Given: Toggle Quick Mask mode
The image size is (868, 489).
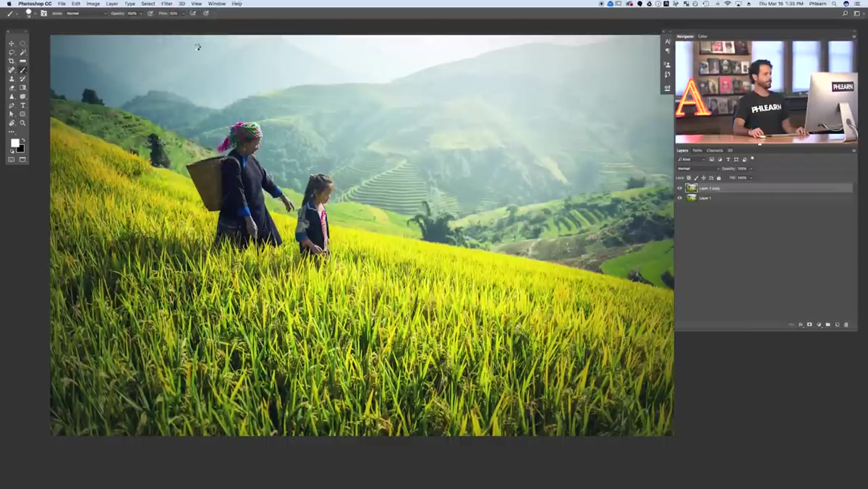Looking at the screenshot, I should (x=11, y=159).
